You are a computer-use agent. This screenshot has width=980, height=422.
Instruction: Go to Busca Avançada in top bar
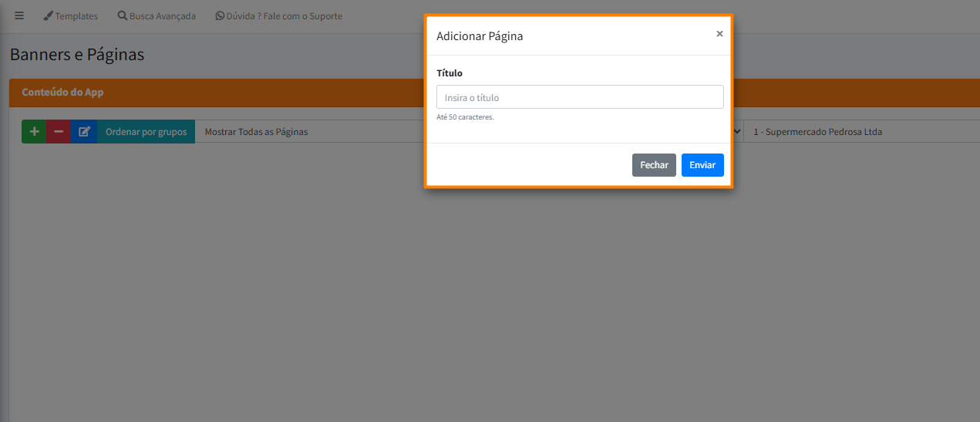click(x=162, y=16)
